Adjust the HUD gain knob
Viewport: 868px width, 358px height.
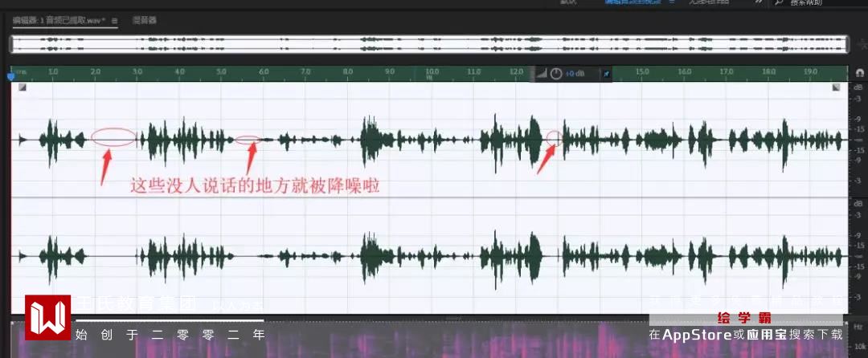click(556, 74)
